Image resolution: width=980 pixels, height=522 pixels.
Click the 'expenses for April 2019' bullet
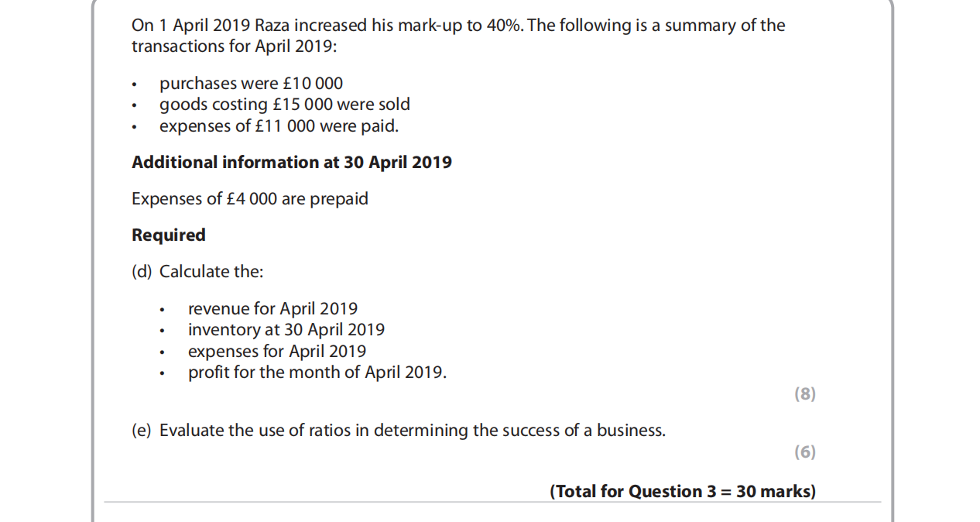click(x=276, y=352)
